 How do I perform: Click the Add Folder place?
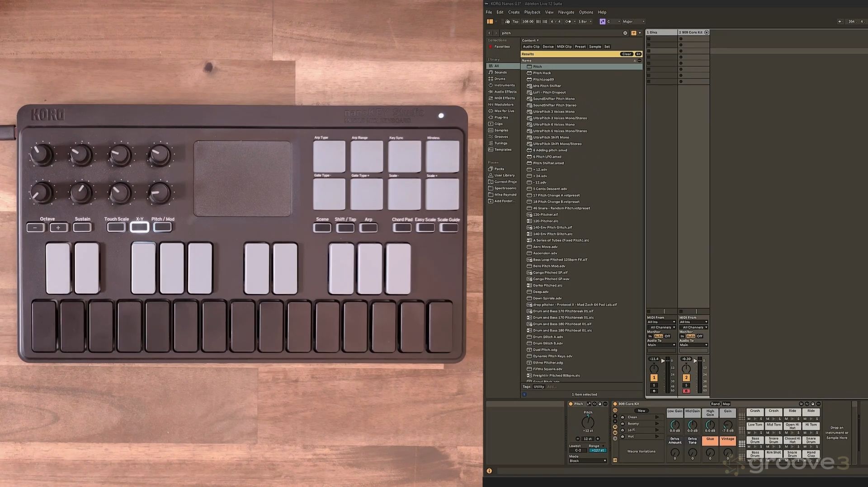point(504,201)
